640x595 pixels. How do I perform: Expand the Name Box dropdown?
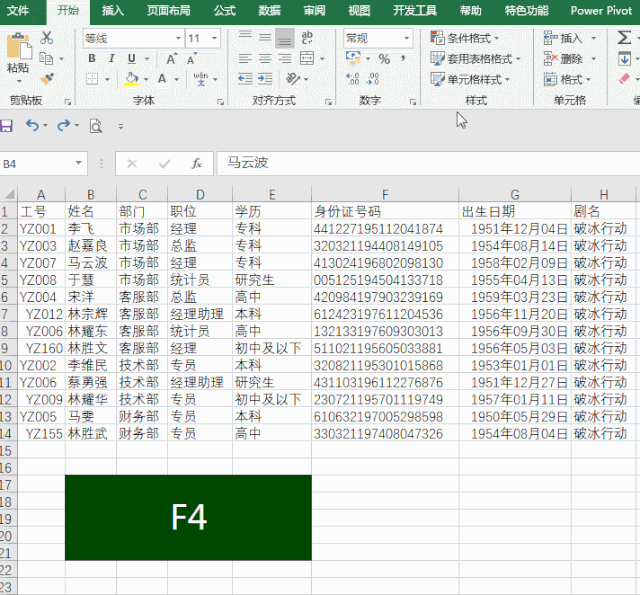point(78,163)
